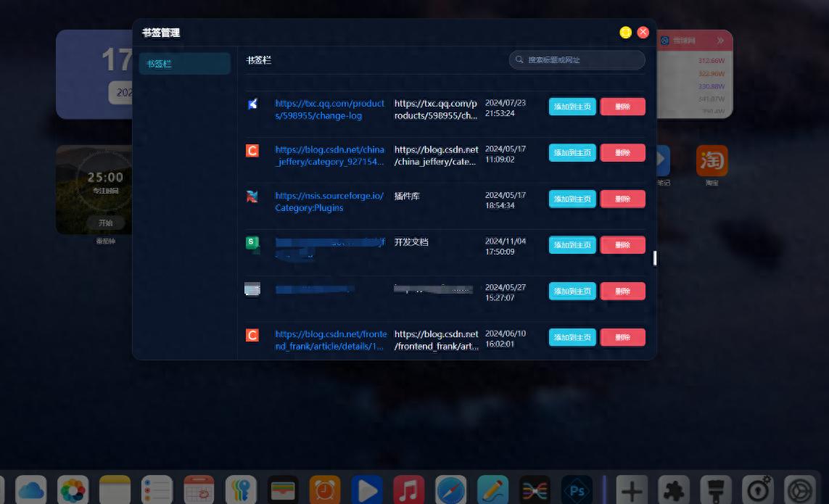Open the circular gear-lock icon in dock
The width and height of the screenshot is (829, 504).
758,489
